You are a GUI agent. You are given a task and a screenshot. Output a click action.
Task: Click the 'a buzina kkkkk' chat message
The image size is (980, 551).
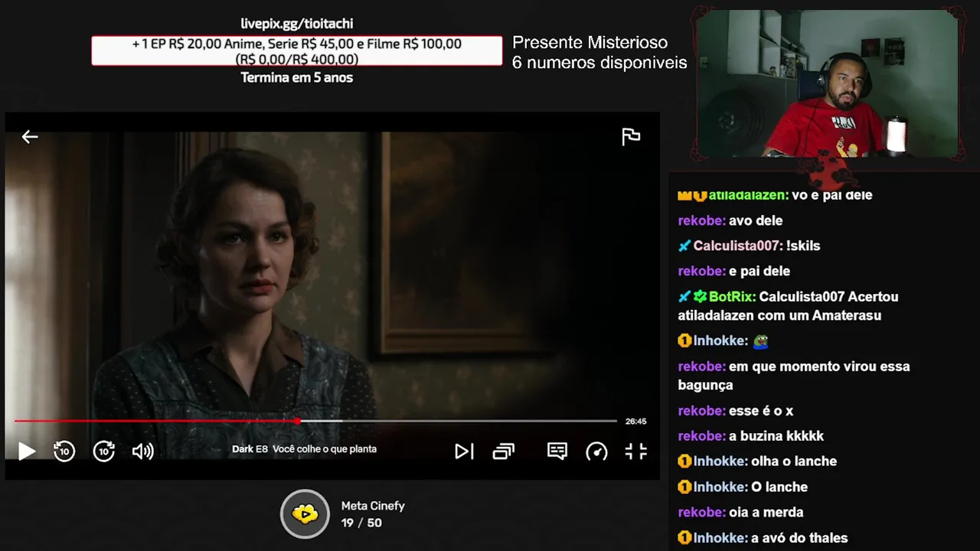coord(776,436)
